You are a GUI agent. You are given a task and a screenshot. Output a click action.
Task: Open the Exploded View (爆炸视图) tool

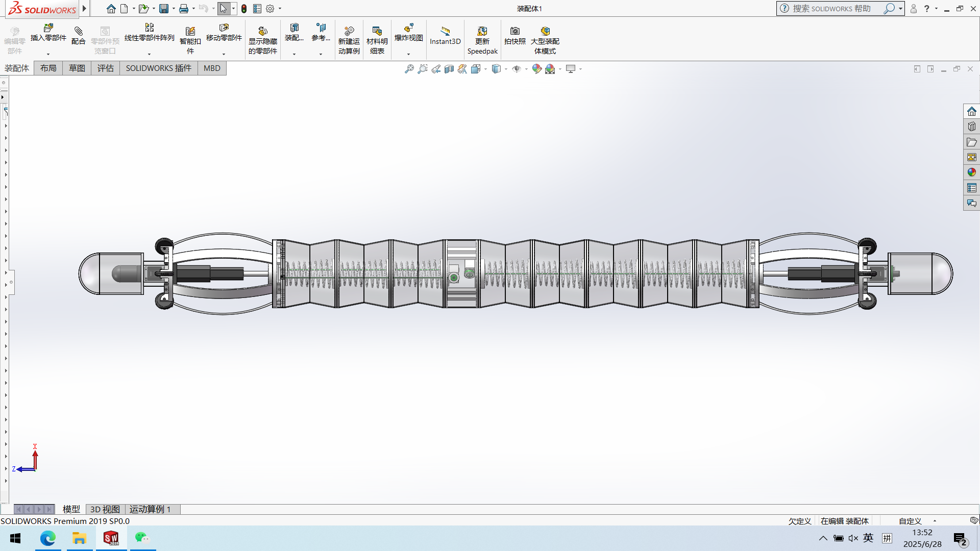click(408, 33)
